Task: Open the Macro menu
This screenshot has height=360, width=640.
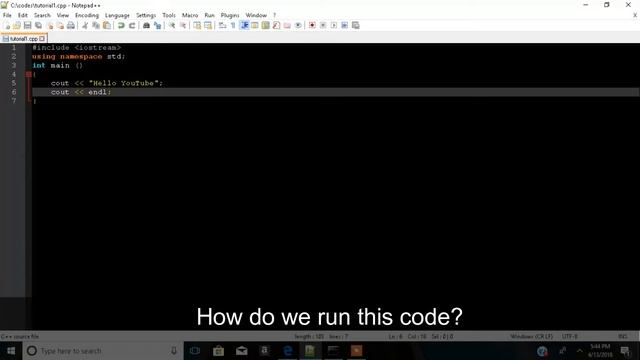Action: [x=190, y=15]
